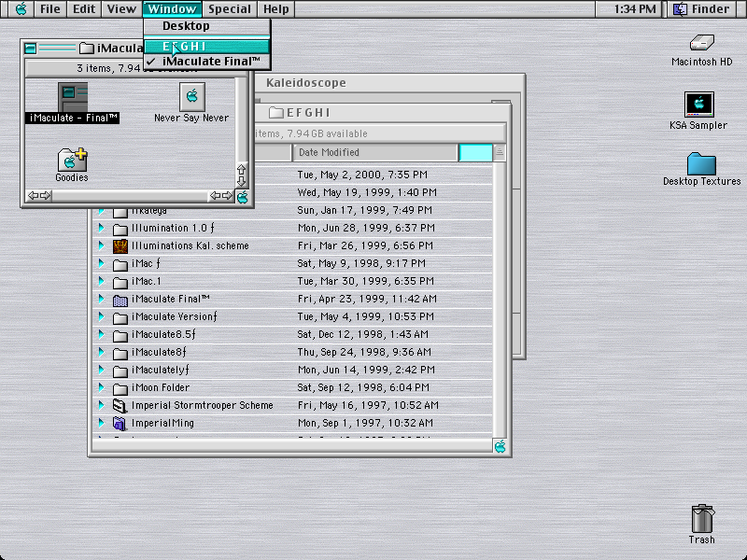Click the horizontal scrollbar track in iMaculate window
This screenshot has height=560, width=747.
tap(130, 196)
